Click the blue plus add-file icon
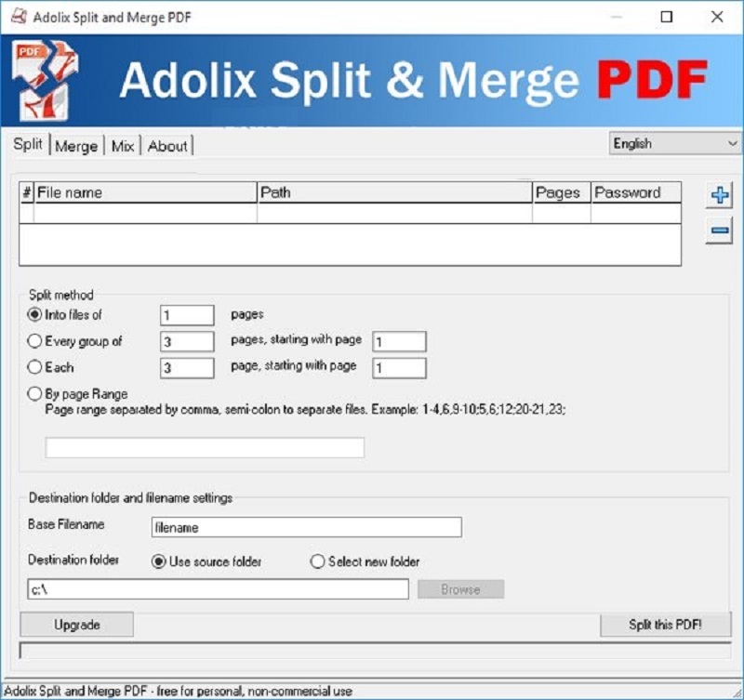The height and width of the screenshot is (700, 744). click(x=719, y=195)
